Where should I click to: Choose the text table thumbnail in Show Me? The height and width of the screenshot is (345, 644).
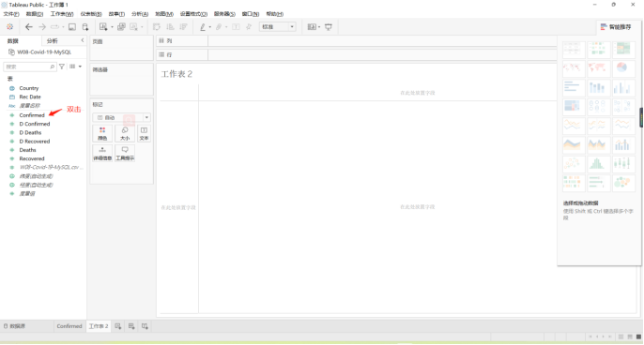tap(573, 49)
